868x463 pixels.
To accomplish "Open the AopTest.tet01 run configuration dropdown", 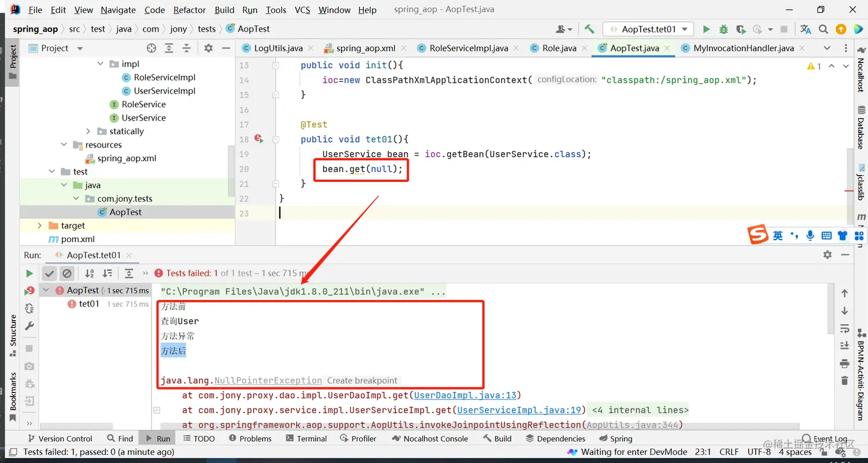I will [x=648, y=29].
